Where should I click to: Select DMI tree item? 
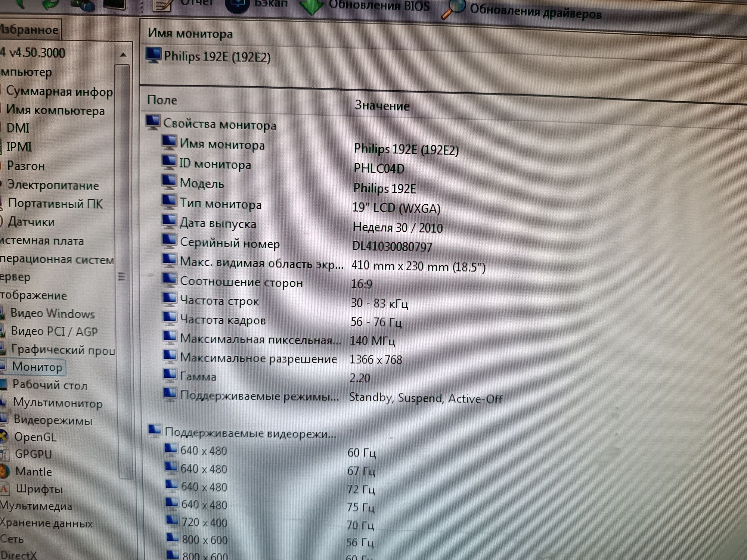(x=18, y=128)
